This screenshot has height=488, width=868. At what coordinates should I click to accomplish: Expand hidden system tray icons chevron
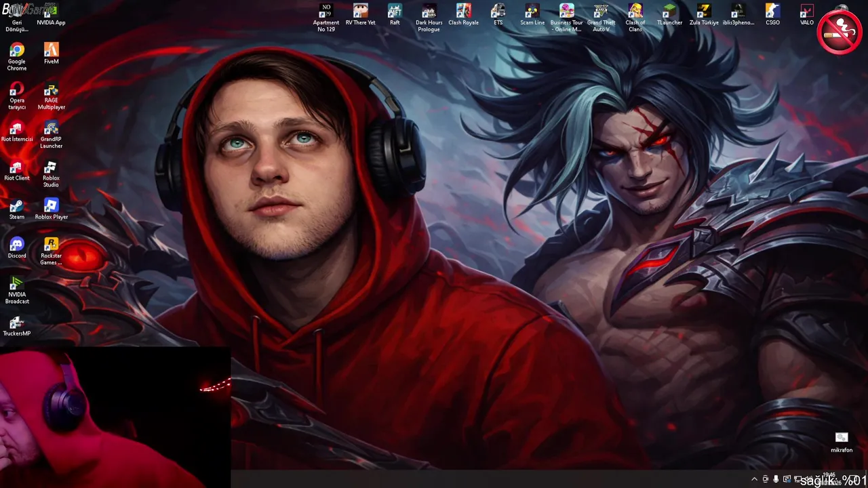(x=754, y=479)
